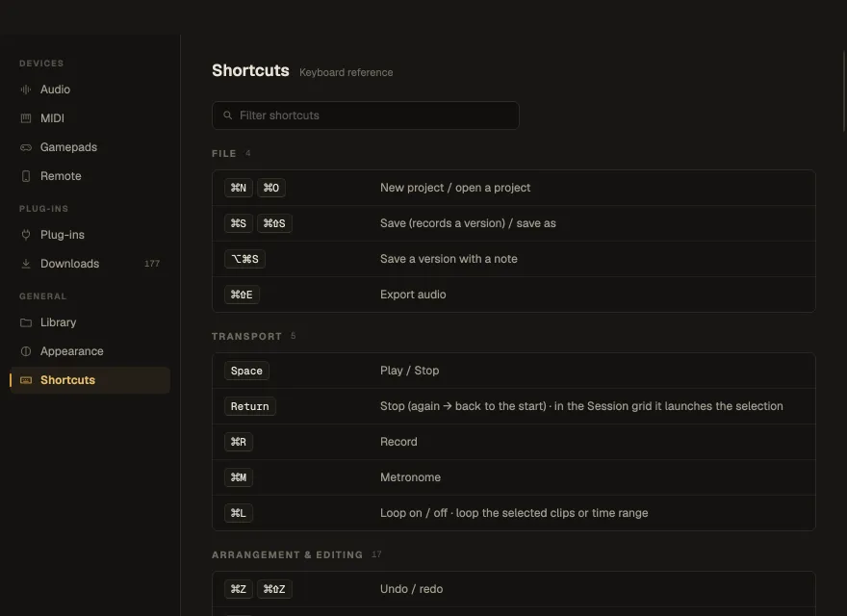This screenshot has width=847, height=616.
Task: Click the FILE section heading
Action: [x=223, y=153]
